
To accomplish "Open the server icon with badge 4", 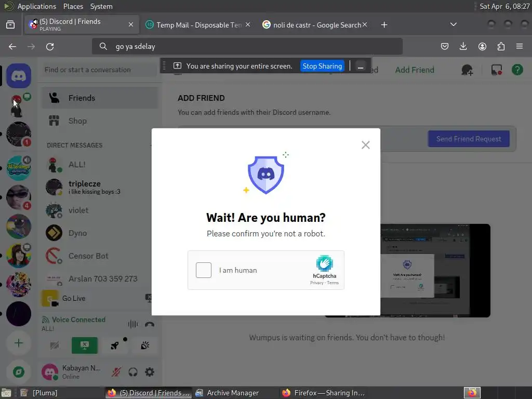I will tap(19, 197).
